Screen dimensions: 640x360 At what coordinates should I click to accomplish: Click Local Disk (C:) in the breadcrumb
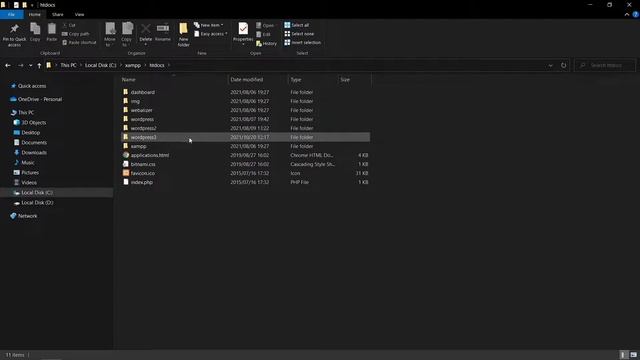pos(100,65)
